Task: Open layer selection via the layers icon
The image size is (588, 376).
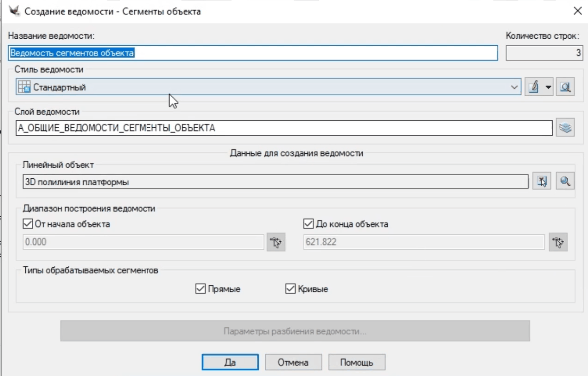Action: (565, 128)
